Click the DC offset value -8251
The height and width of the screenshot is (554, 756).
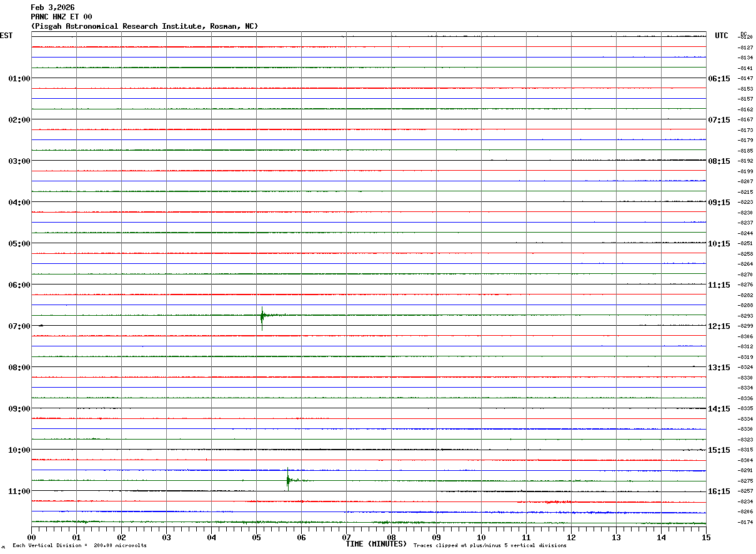(x=745, y=244)
